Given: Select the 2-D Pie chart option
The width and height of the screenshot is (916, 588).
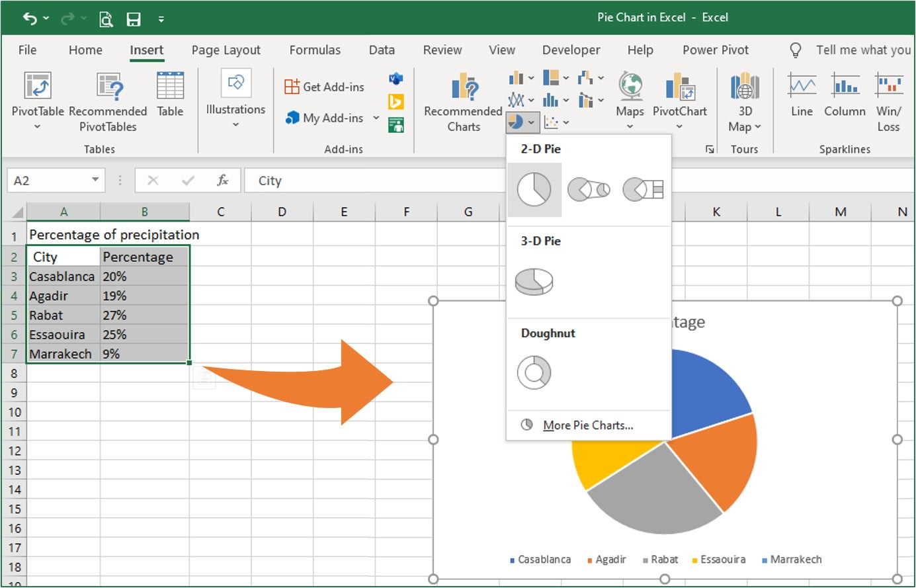Looking at the screenshot, I should 534,189.
